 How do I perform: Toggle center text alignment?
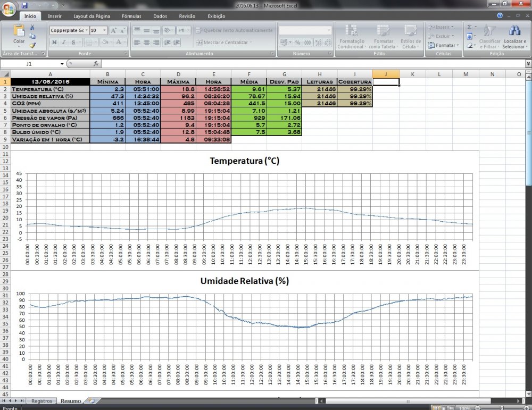tap(146, 42)
